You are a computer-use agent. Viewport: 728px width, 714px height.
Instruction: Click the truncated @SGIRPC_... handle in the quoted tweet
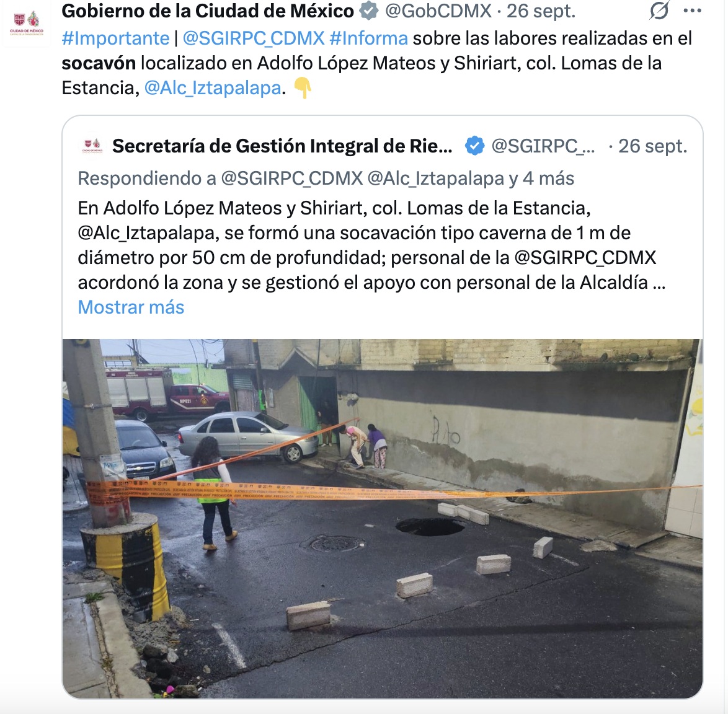tap(543, 147)
